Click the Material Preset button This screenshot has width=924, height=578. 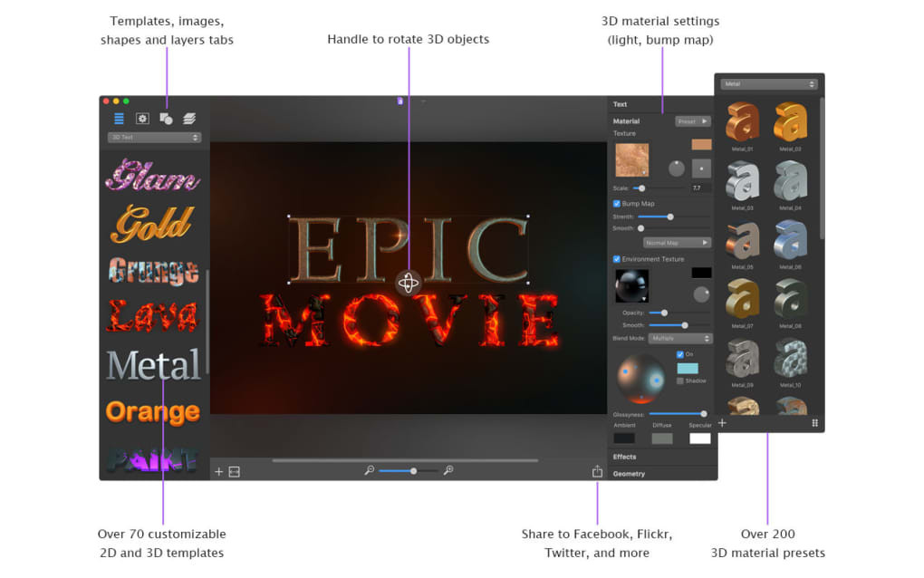693,120
